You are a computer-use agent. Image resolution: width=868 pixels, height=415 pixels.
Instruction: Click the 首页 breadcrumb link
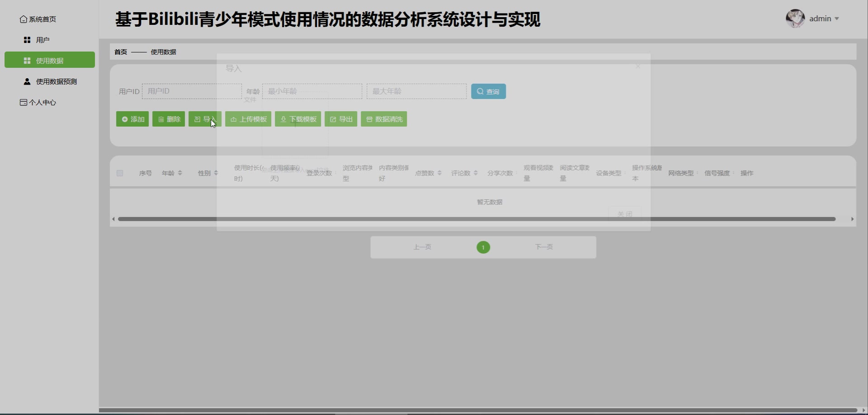[x=121, y=52]
